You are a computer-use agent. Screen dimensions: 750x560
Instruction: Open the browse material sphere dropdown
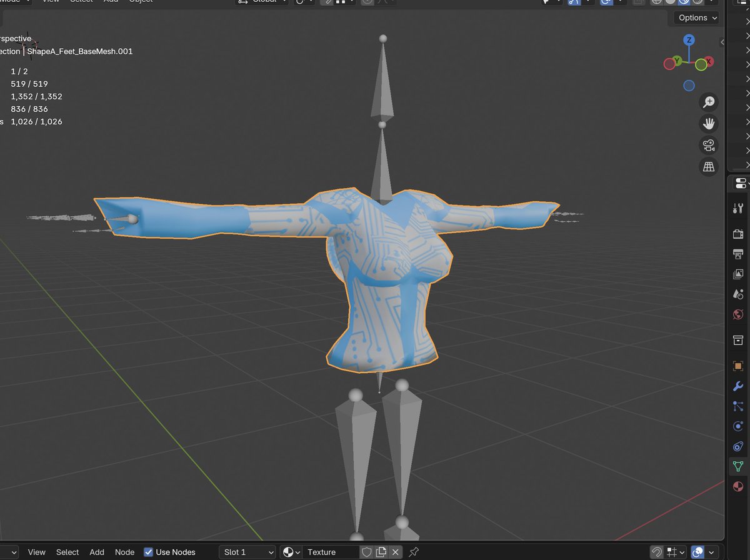pos(291,552)
